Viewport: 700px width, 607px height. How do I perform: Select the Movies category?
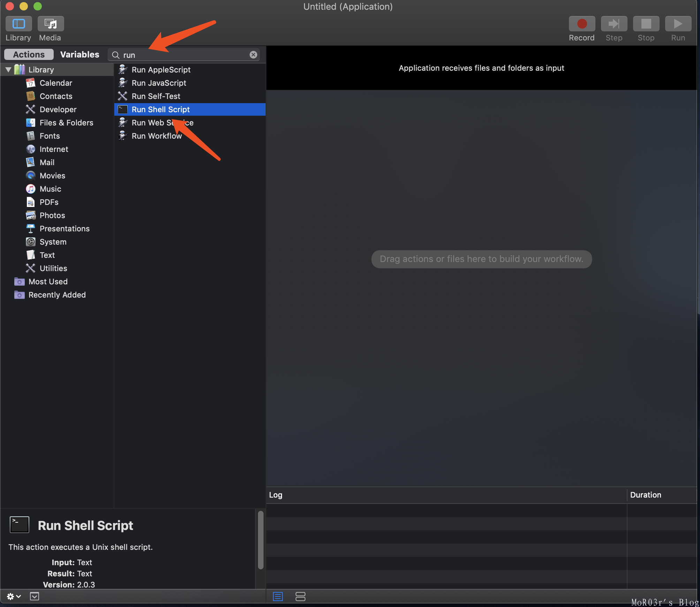[x=57, y=176]
